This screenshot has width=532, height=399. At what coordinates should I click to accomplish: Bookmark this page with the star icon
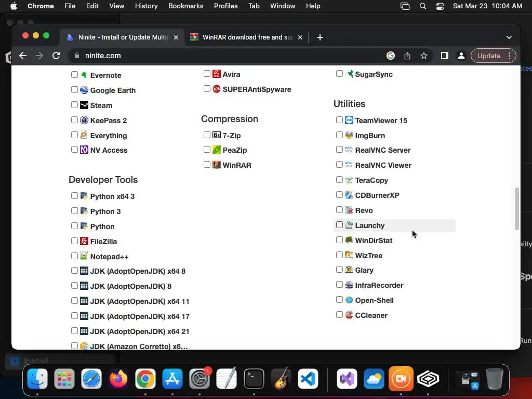424,56
